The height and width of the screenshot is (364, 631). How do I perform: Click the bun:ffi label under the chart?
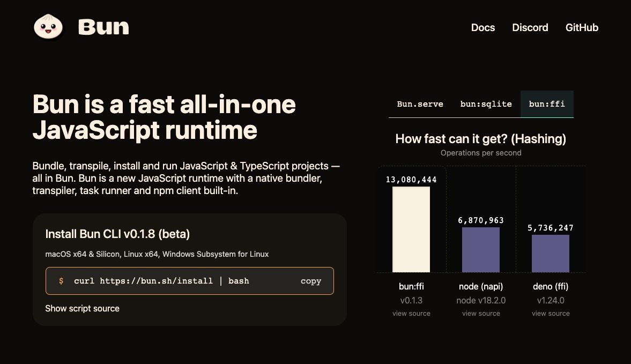click(x=411, y=286)
